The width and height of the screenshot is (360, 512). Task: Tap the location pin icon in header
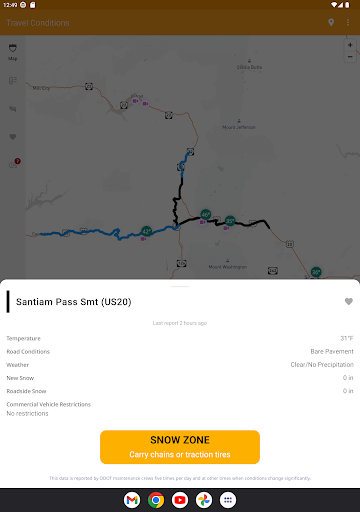331,22
